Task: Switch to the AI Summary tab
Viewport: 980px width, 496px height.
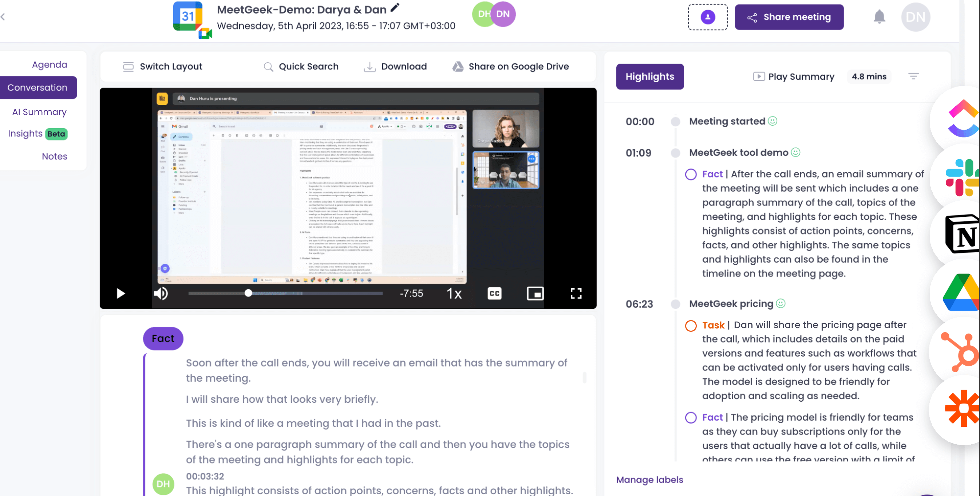Action: pyautogui.click(x=39, y=111)
